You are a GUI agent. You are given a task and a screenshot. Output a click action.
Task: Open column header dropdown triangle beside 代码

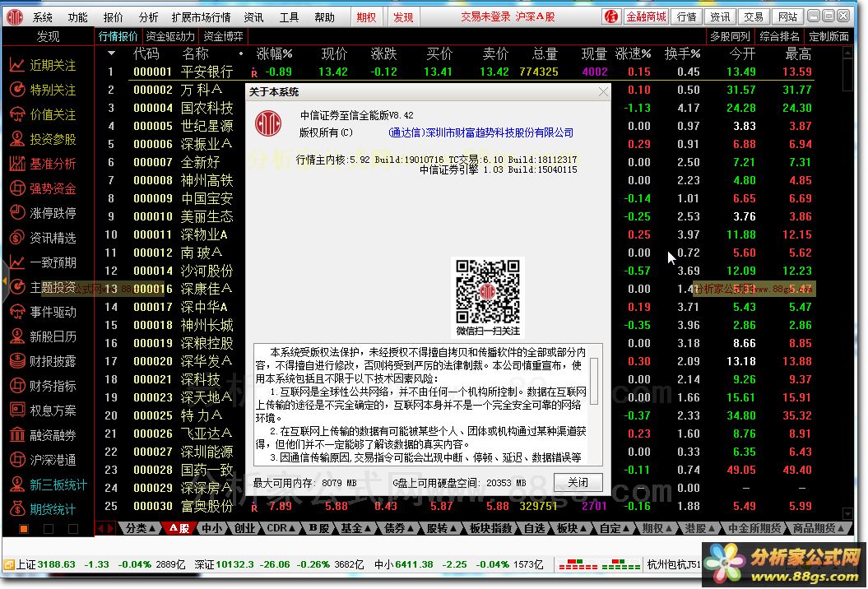pyautogui.click(x=111, y=53)
